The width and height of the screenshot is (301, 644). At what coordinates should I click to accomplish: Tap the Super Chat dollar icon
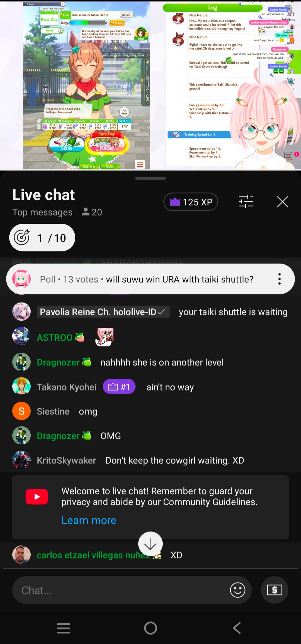coord(275,590)
